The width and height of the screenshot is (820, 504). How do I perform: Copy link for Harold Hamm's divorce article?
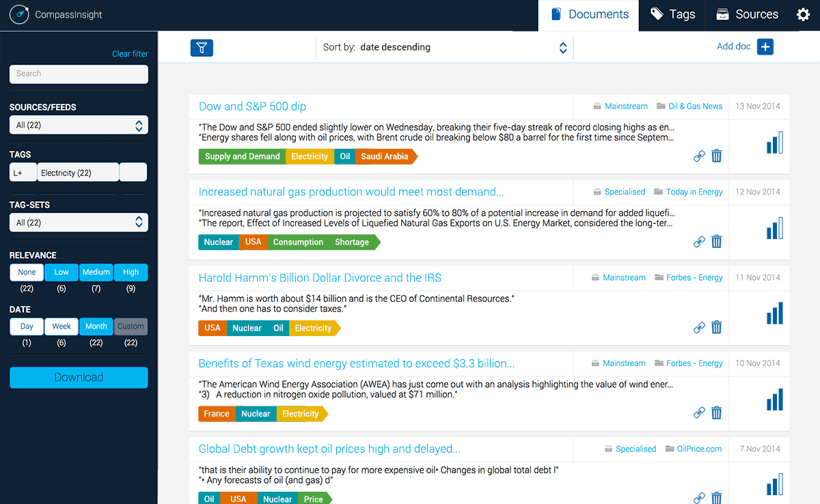pyautogui.click(x=698, y=328)
